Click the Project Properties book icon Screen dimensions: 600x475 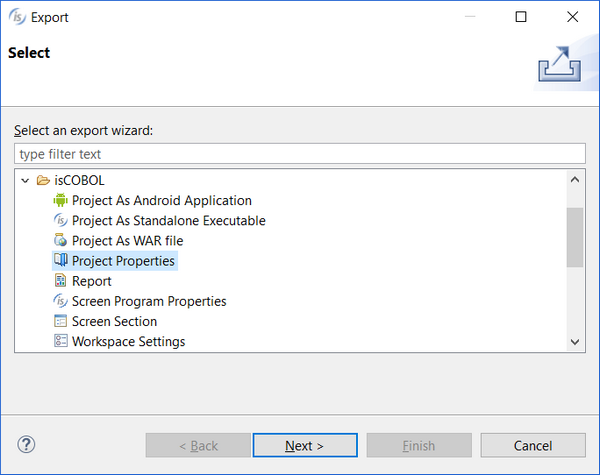tap(60, 260)
